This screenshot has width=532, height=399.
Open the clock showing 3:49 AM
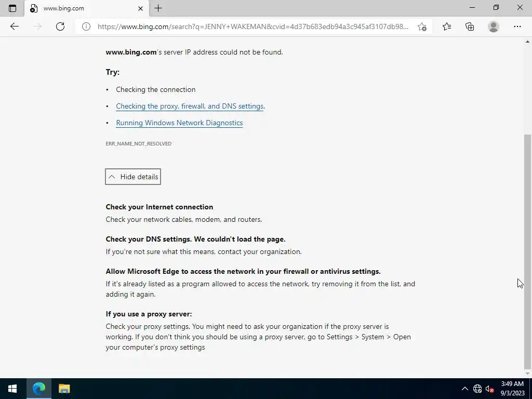pyautogui.click(x=512, y=389)
